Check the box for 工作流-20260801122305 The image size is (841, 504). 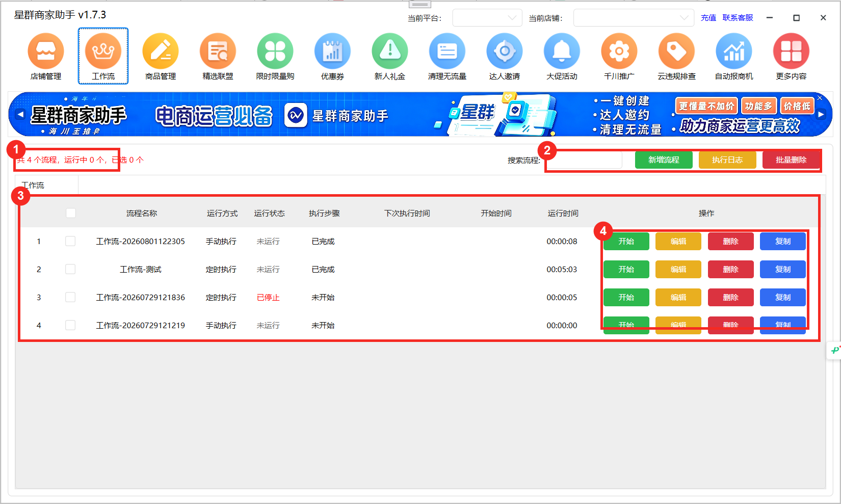point(70,241)
